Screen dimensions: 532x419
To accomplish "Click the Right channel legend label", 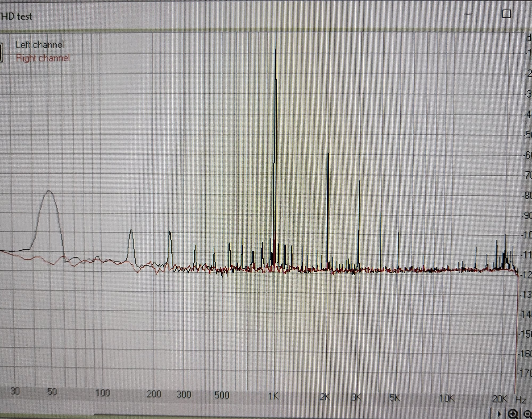I will click(43, 58).
